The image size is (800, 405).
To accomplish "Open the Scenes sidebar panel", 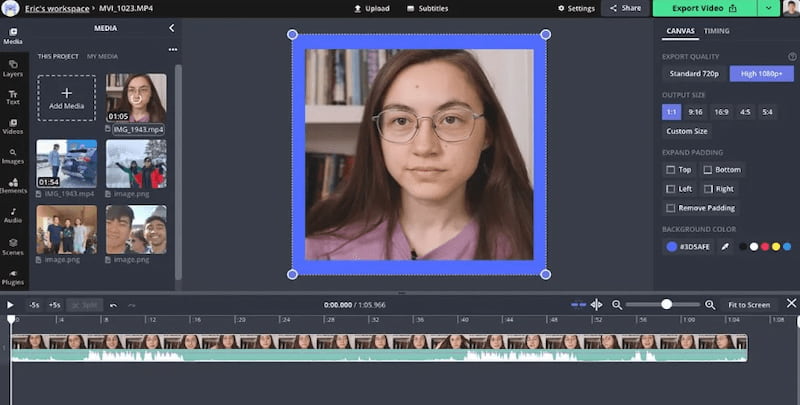I will click(13, 247).
